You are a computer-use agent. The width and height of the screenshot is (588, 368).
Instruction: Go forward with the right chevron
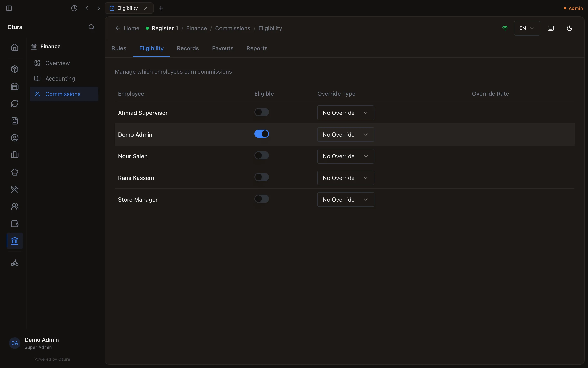99,8
